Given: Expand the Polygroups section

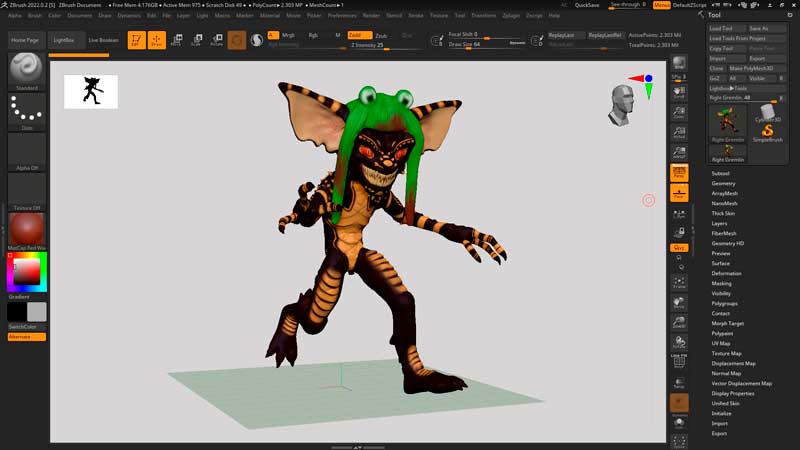Looking at the screenshot, I should (x=724, y=303).
